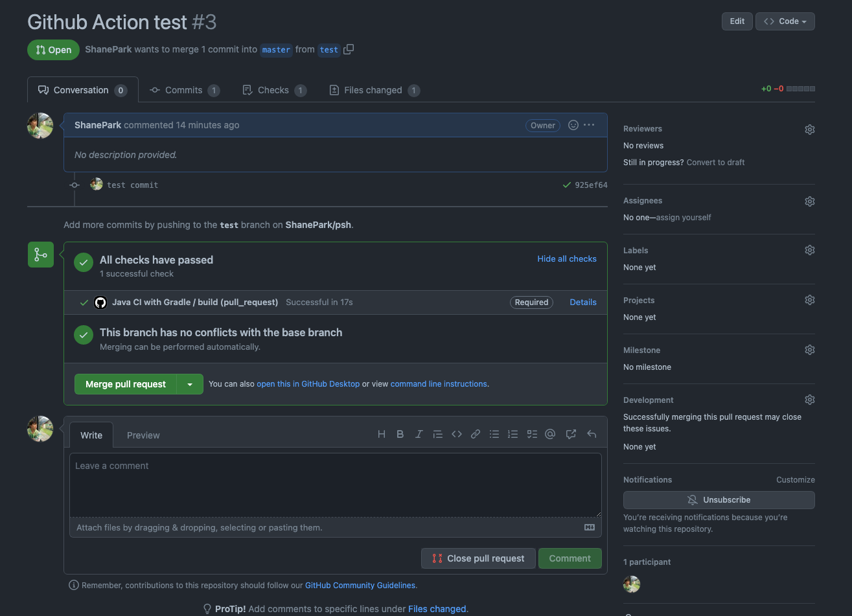Switch to the Files changed tab
This screenshot has height=616, width=852.
pos(374,90)
